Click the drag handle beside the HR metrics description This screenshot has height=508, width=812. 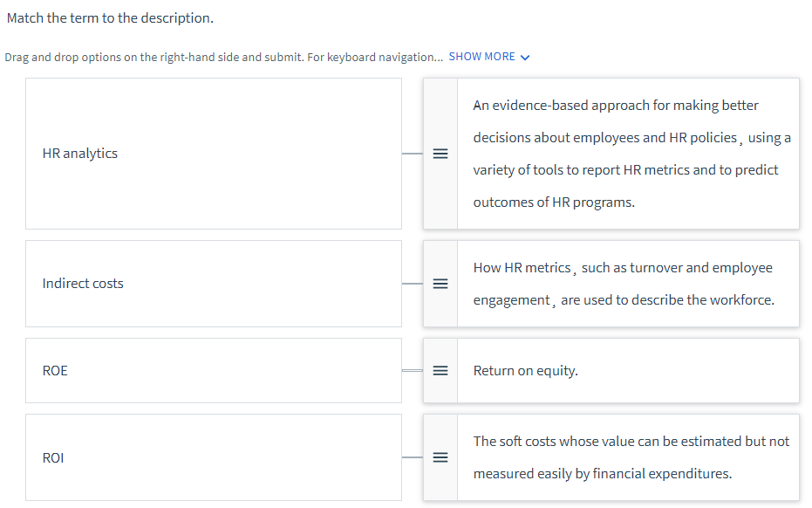(440, 283)
